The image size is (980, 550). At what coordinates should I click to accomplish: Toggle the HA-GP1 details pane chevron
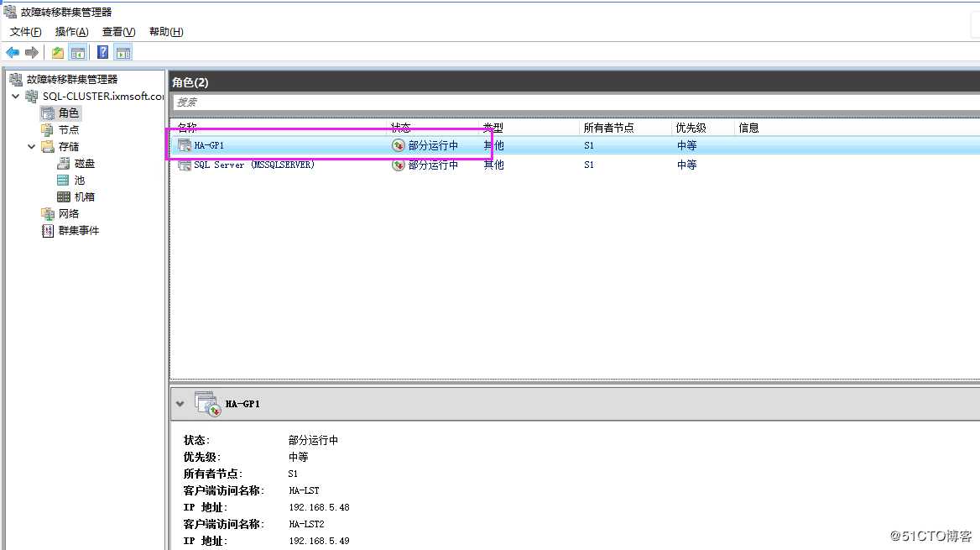[180, 403]
